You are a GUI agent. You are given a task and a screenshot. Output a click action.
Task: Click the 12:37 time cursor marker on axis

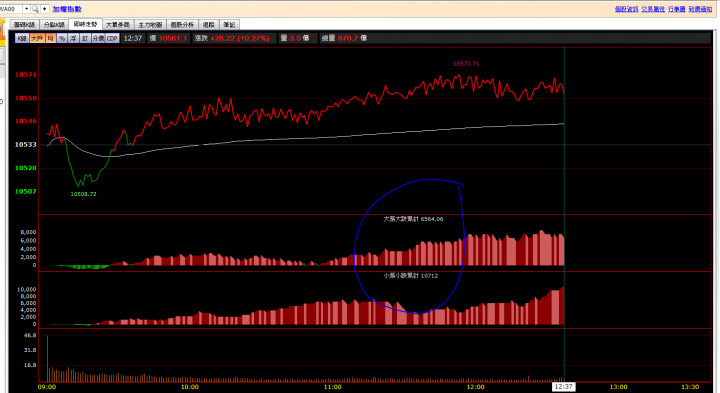point(563,387)
